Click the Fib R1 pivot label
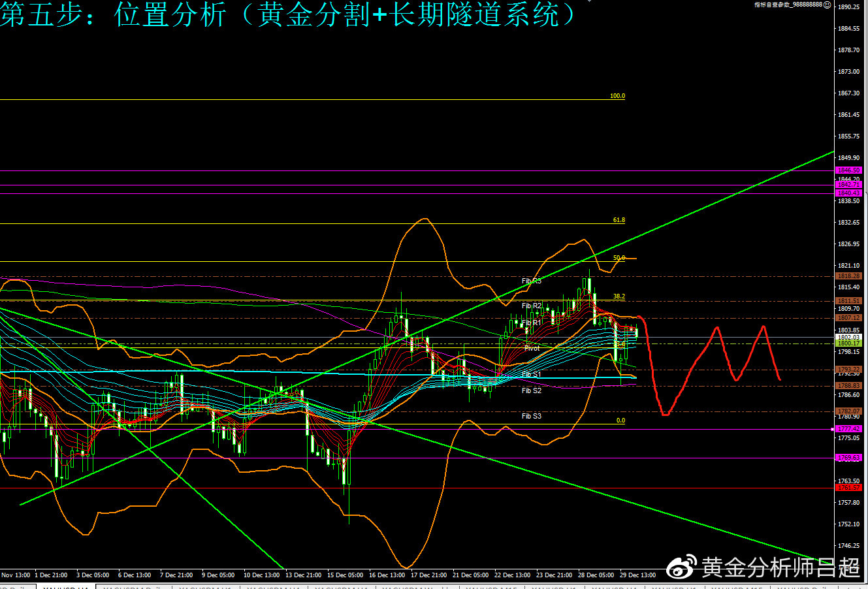This screenshot has height=589, width=868. point(532,323)
